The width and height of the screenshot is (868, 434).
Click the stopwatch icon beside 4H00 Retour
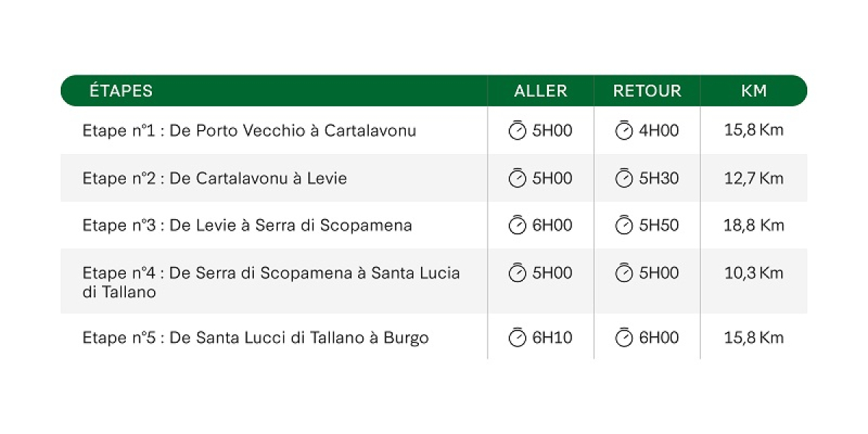pos(624,130)
